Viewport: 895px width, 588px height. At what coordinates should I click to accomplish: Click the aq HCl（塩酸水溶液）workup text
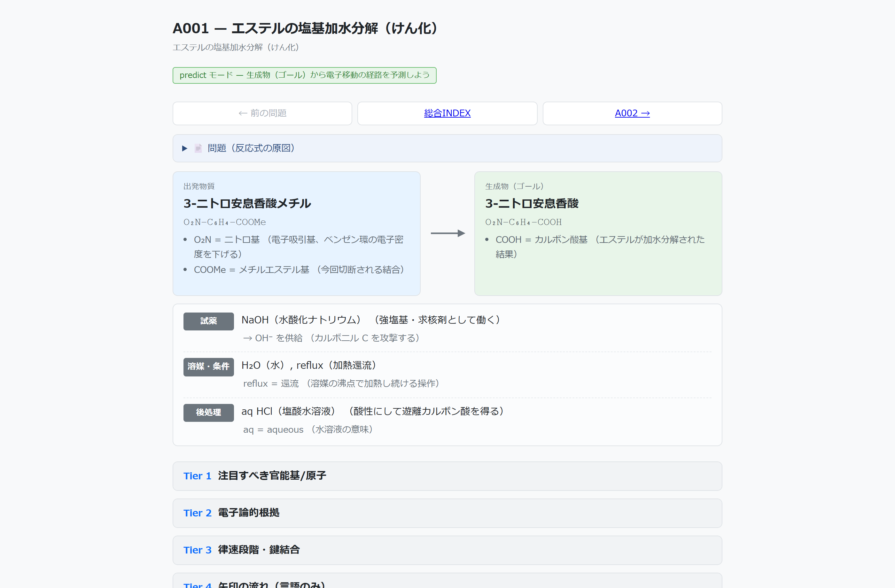point(372,411)
